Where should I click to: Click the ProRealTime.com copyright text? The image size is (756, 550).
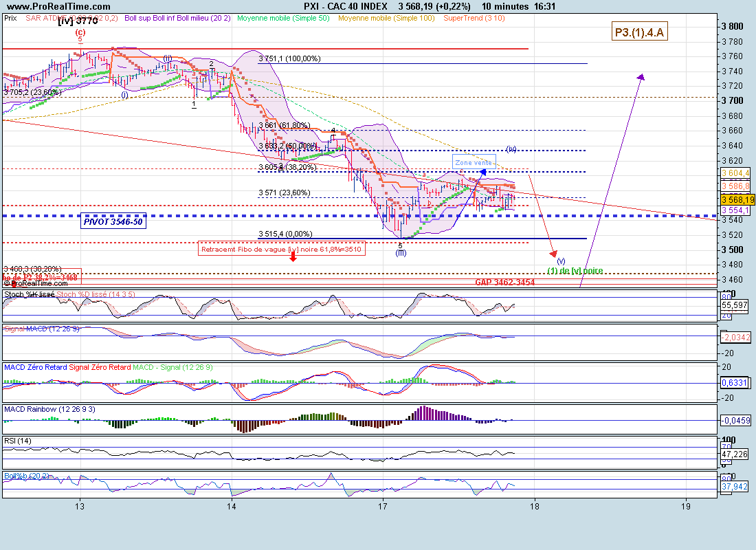pyautogui.click(x=36, y=284)
